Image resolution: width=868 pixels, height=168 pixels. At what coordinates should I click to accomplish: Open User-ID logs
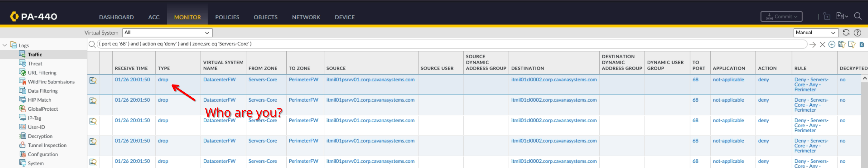(36, 127)
